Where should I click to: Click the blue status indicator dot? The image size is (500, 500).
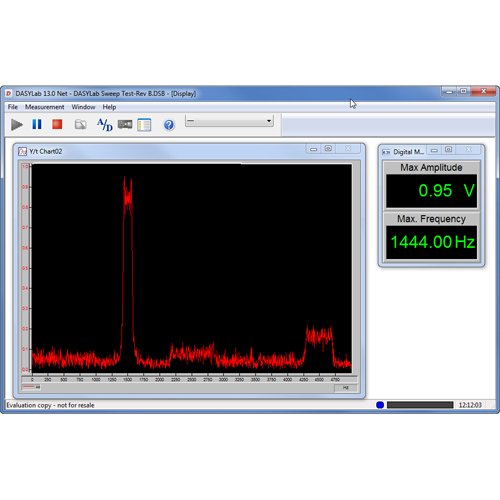click(380, 405)
